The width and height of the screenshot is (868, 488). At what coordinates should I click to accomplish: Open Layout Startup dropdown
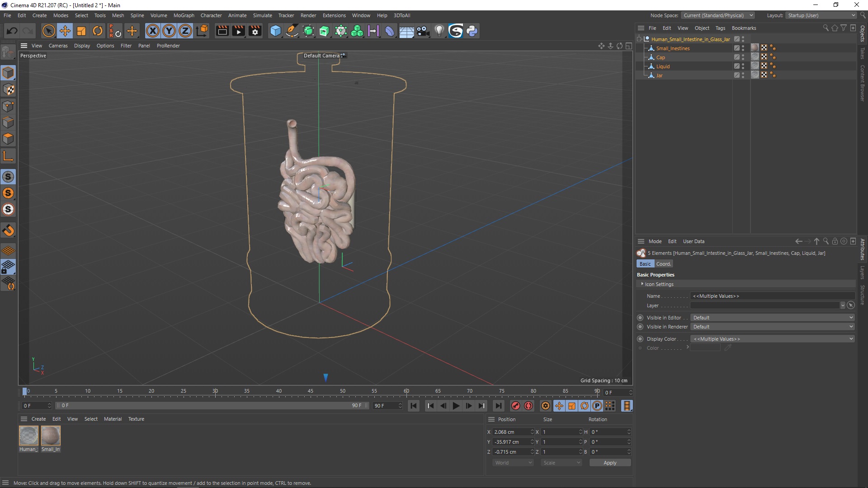[821, 15]
